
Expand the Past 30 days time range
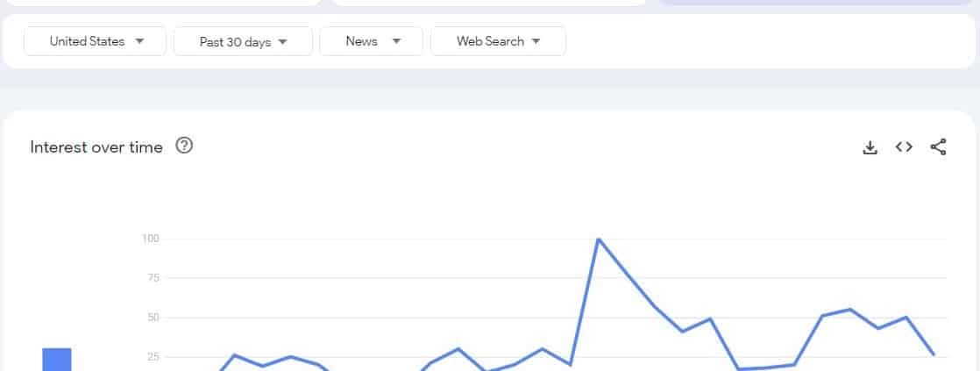[x=243, y=41]
